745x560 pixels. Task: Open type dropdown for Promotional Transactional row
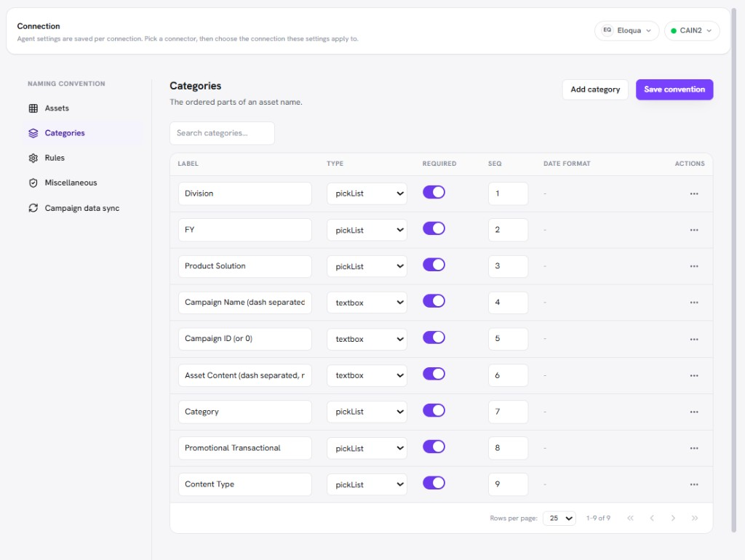click(x=367, y=449)
